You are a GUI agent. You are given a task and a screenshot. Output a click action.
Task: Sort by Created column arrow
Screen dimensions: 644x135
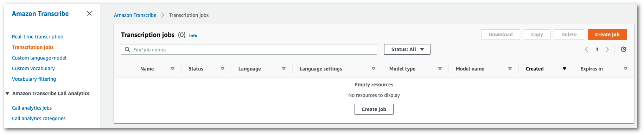(x=565, y=69)
